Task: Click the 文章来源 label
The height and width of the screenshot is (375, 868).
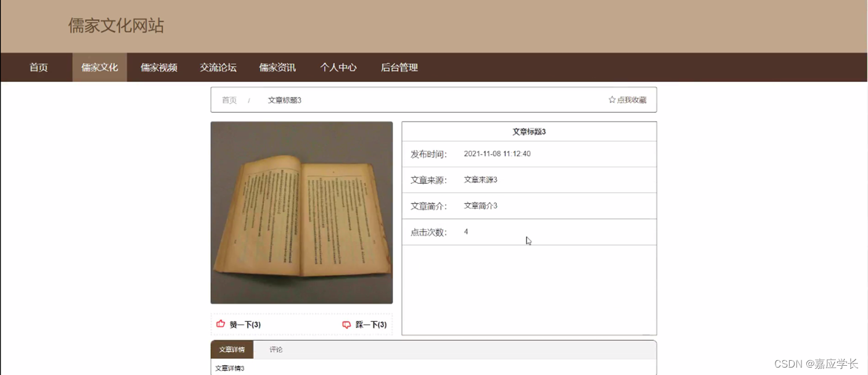Action: [x=428, y=180]
